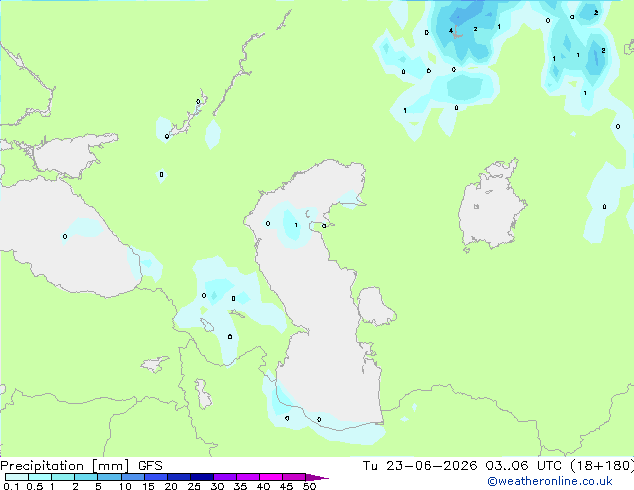Click the 'Precipitation [mm]' title text
Screen dimensions: 634x490
[x=65, y=466]
